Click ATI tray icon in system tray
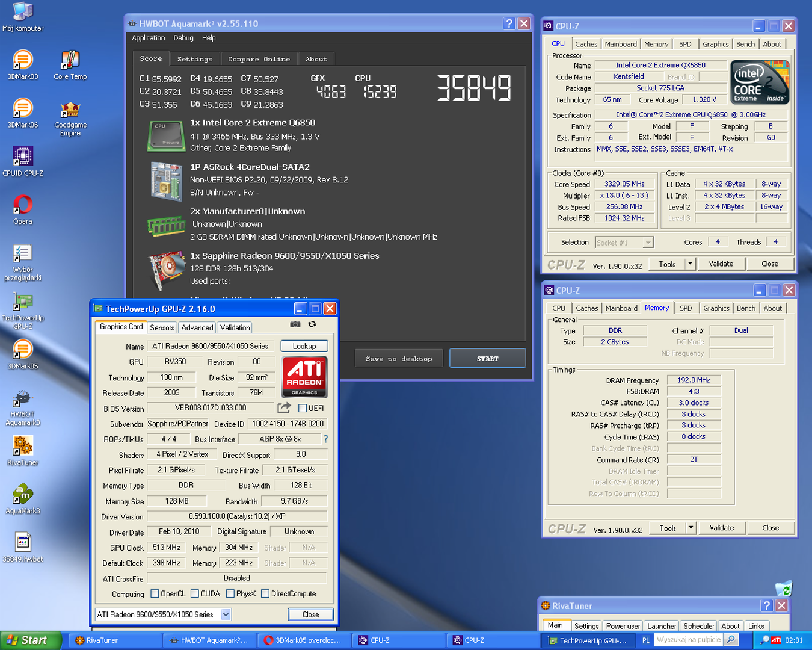812x650 pixels. [777, 640]
